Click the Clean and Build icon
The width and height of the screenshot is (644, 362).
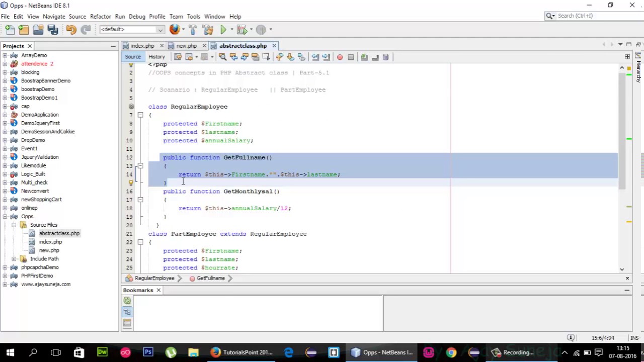coord(207,30)
